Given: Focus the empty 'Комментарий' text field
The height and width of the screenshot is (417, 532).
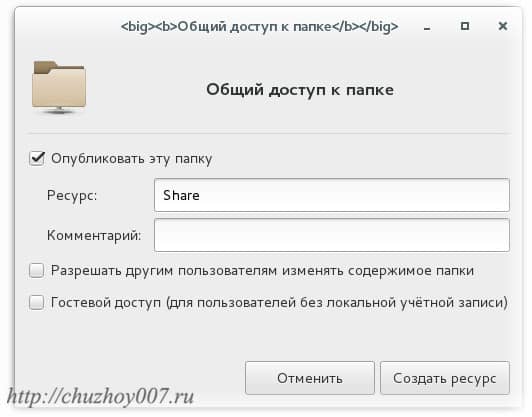Looking at the screenshot, I should 332,235.
